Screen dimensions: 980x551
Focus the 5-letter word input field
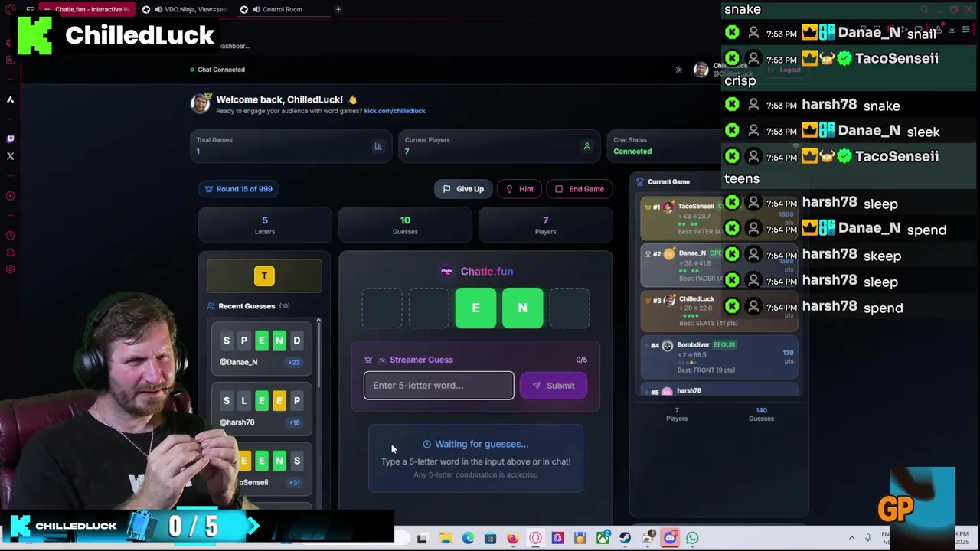(439, 386)
